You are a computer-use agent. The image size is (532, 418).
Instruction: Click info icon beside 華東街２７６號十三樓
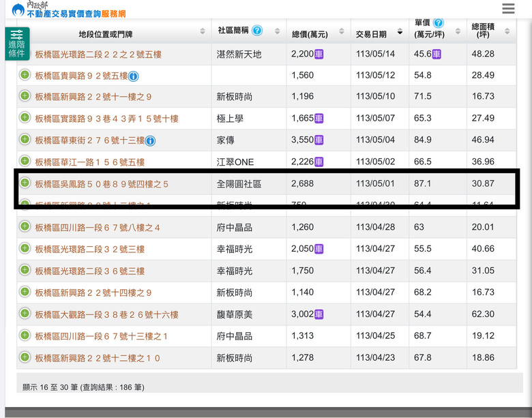[150, 140]
